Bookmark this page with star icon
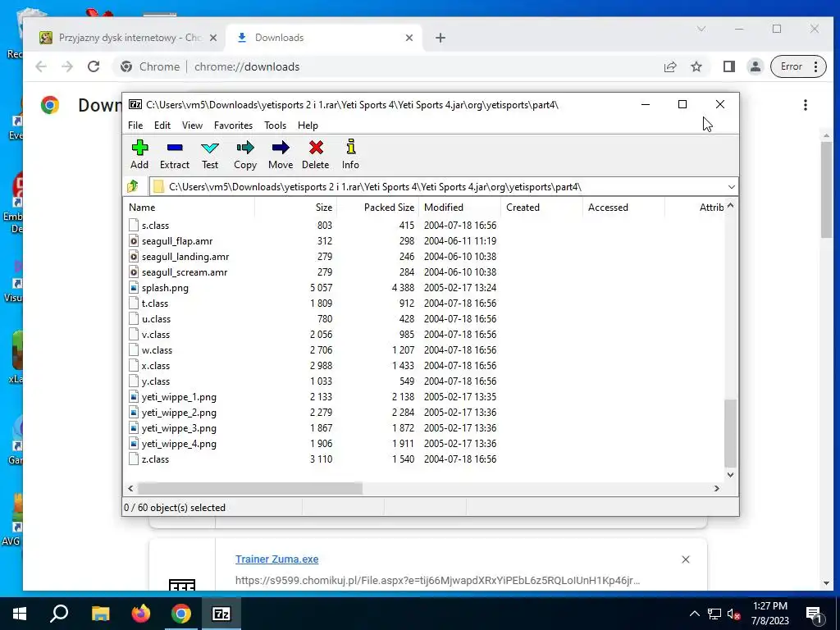The height and width of the screenshot is (630, 840). [696, 66]
